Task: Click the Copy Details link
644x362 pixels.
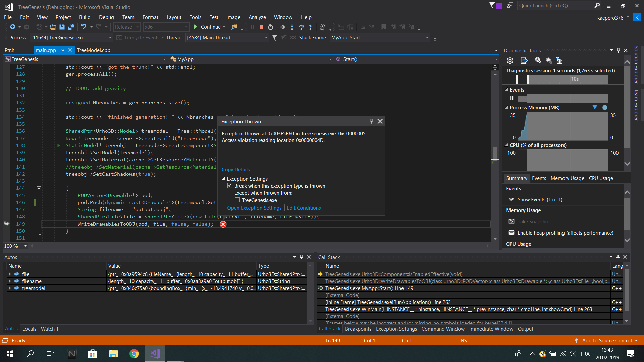Action: tap(235, 170)
